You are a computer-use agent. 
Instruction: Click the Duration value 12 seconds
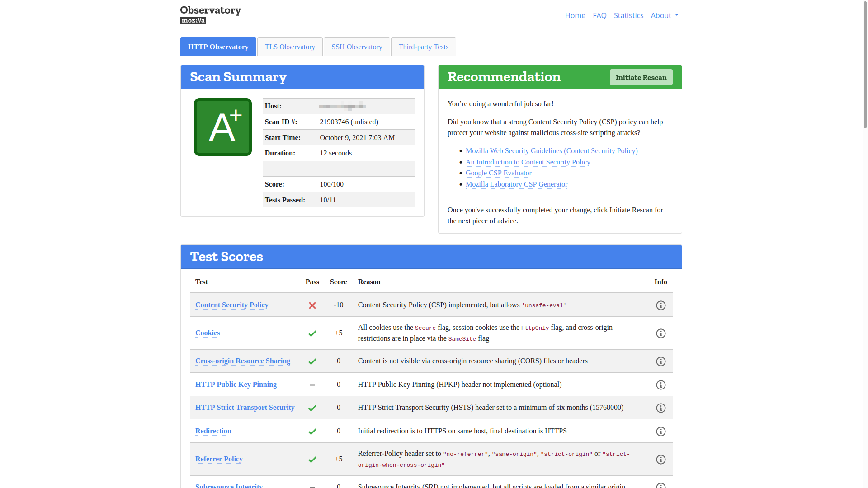tap(335, 153)
